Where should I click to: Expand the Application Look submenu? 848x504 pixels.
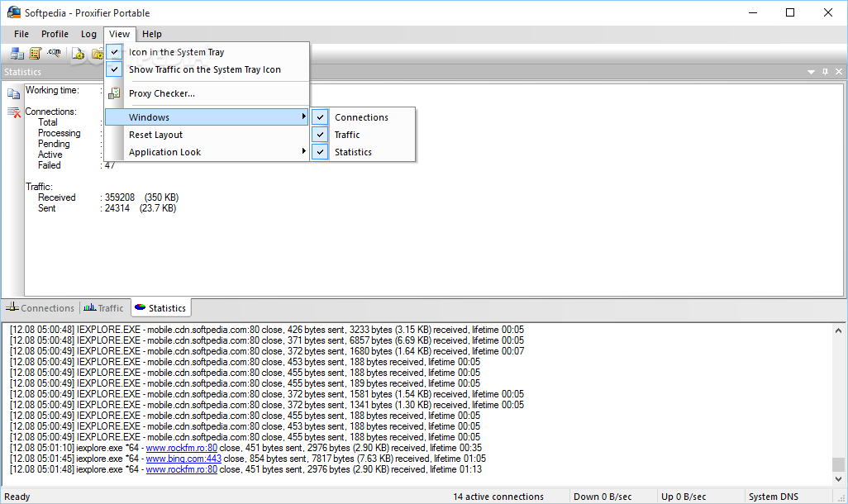click(x=207, y=152)
